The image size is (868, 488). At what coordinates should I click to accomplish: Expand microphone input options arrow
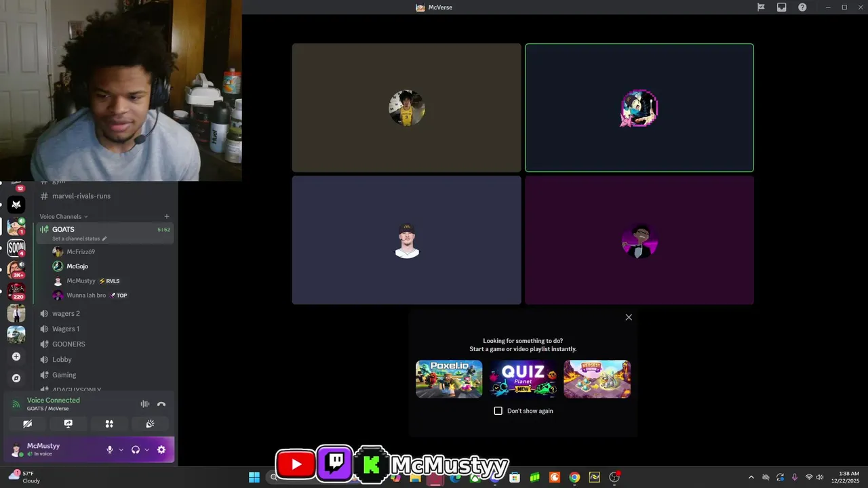(121, 449)
